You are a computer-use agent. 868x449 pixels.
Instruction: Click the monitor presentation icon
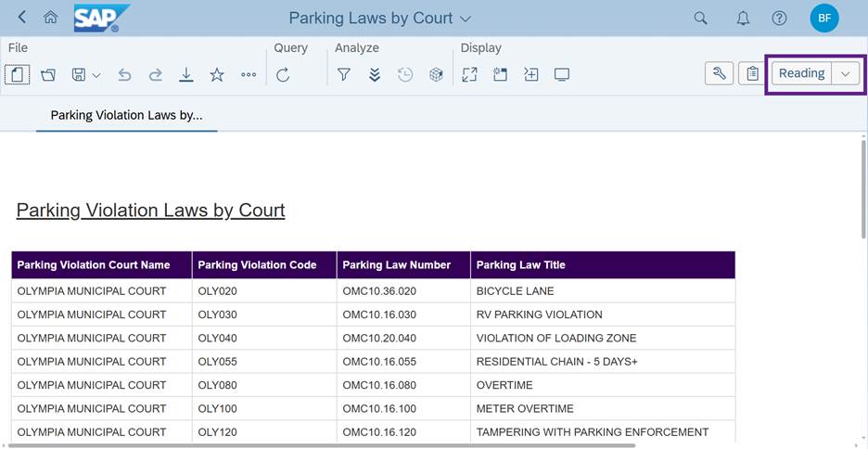[562, 74]
